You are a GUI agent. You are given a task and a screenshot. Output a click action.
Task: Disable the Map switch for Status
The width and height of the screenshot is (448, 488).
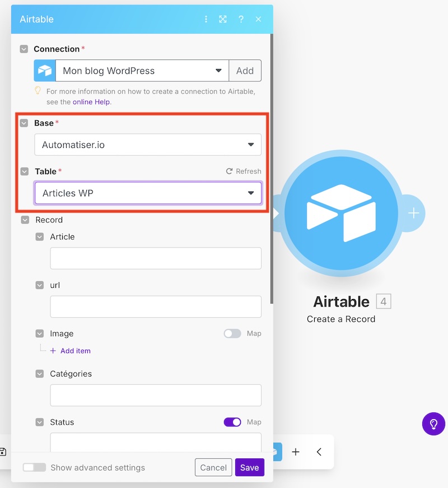[232, 422]
